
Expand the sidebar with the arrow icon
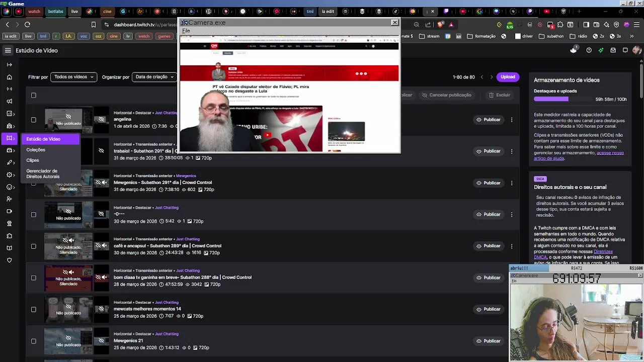pyautogui.click(x=9, y=64)
